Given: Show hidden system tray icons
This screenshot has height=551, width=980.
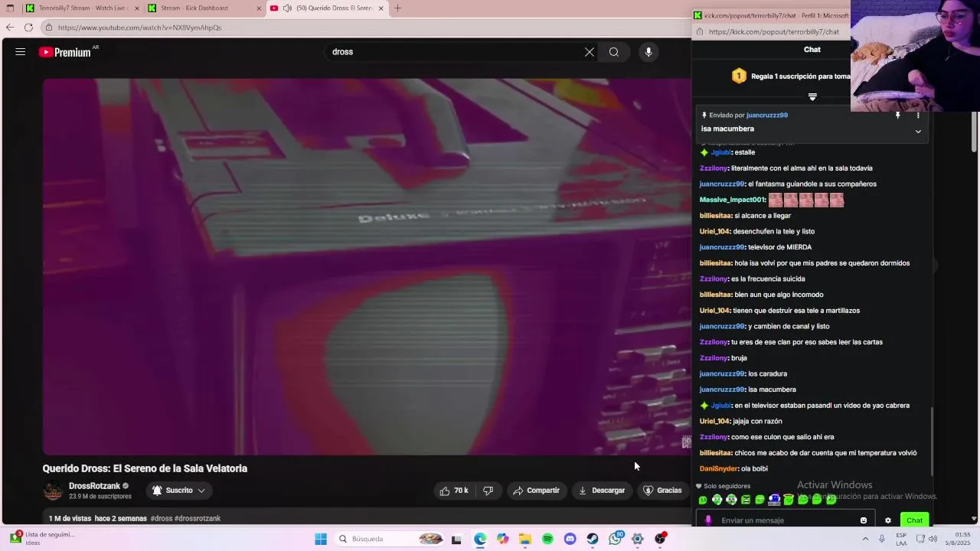Looking at the screenshot, I should (865, 539).
